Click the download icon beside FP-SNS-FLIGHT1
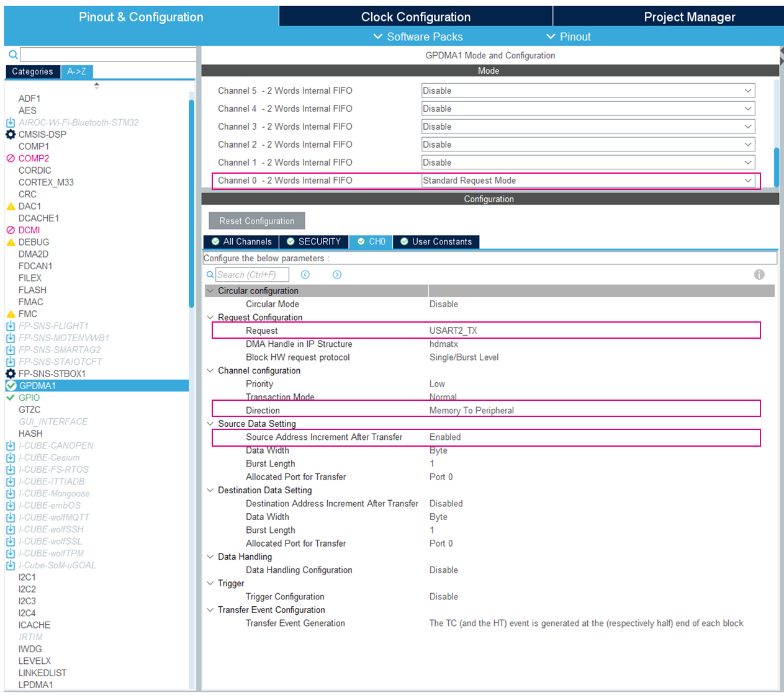Screen dimensions: 784x698 [x=11, y=326]
